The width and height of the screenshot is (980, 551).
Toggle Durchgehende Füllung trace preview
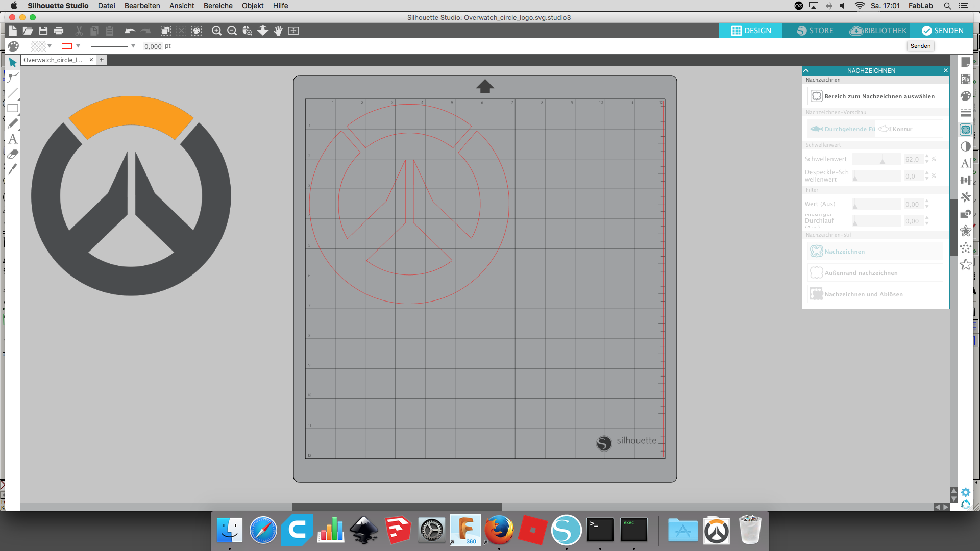point(842,129)
